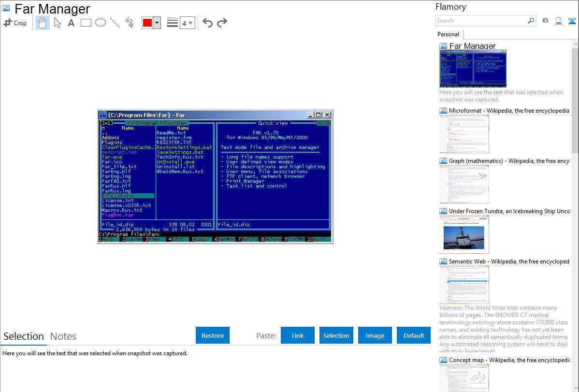Screen dimensions: 579x392
Task: Click the Graph (mathematics) title text
Action: point(509,161)
